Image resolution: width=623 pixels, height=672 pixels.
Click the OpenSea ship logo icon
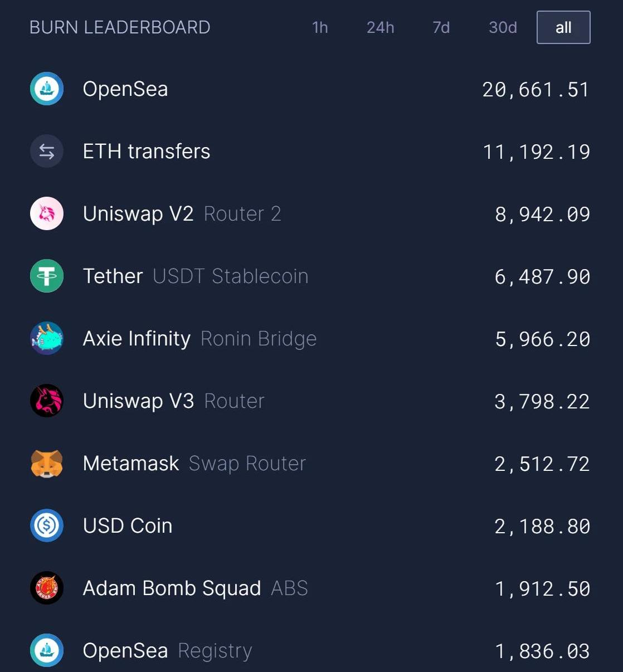pos(47,89)
